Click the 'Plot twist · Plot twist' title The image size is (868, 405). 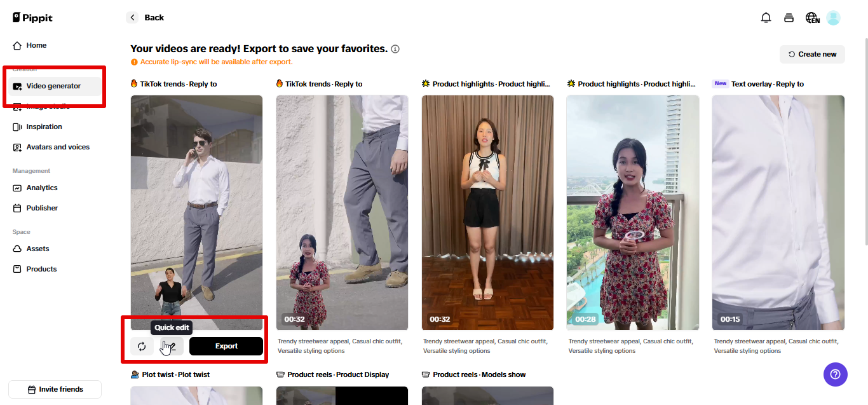[x=176, y=374]
